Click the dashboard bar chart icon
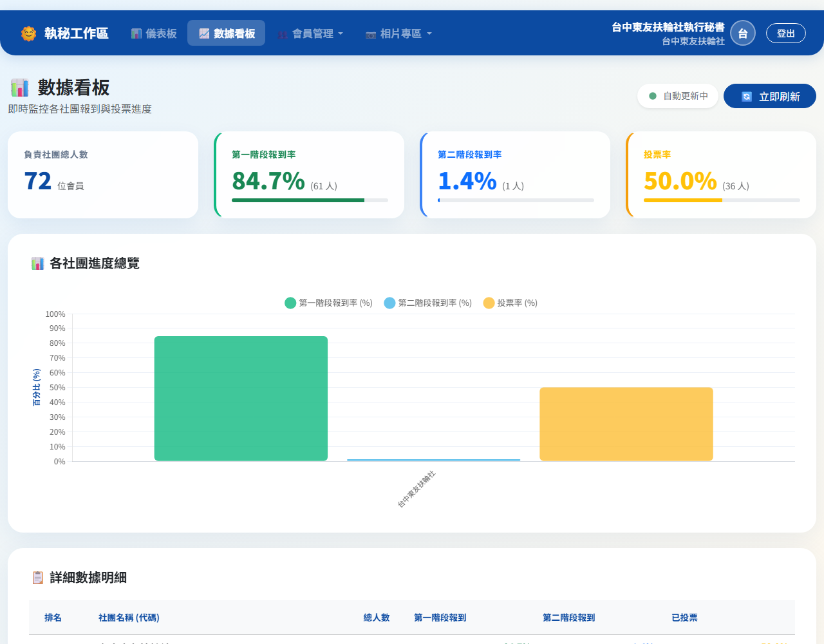 click(x=136, y=33)
